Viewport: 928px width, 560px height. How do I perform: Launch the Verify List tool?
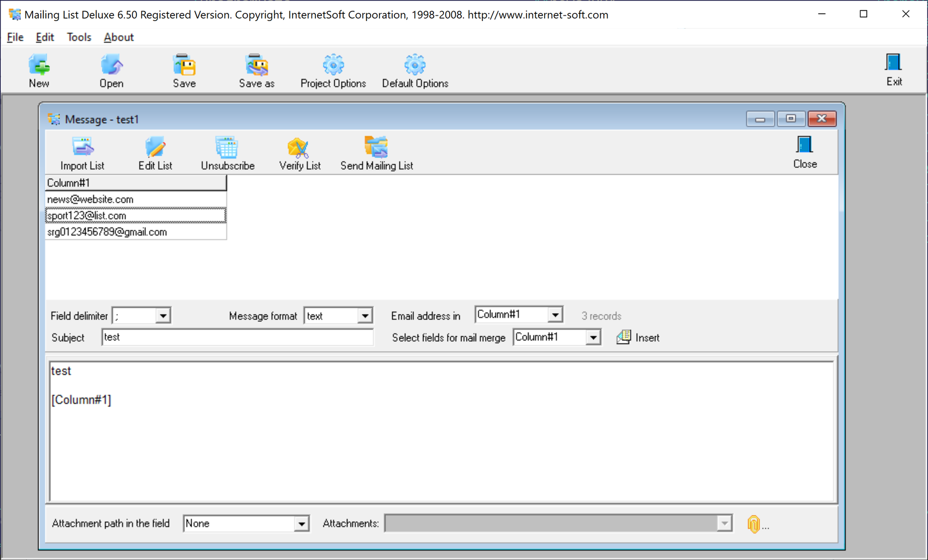(300, 152)
